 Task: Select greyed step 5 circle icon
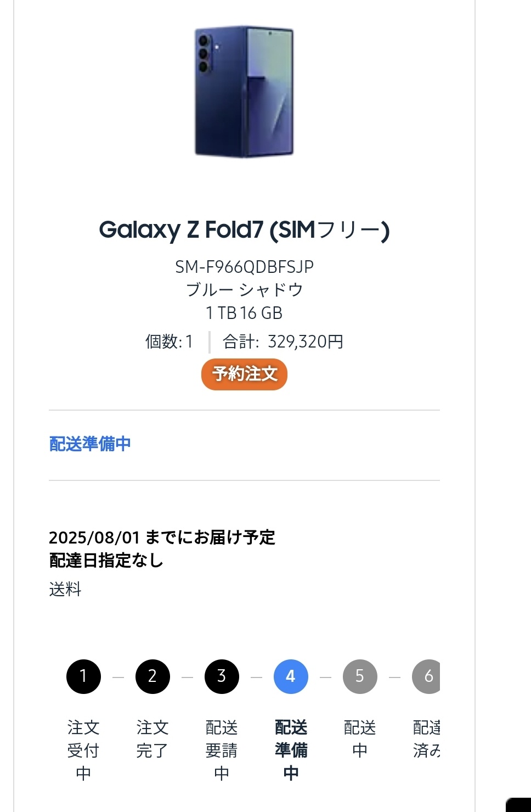pyautogui.click(x=360, y=676)
